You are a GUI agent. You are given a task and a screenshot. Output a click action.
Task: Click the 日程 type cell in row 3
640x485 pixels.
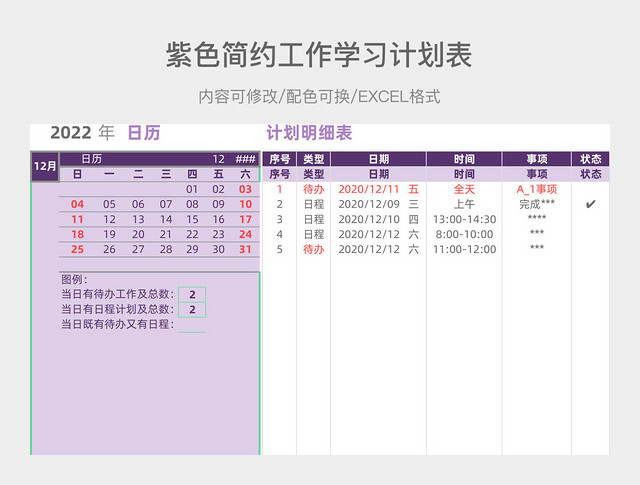(x=313, y=220)
